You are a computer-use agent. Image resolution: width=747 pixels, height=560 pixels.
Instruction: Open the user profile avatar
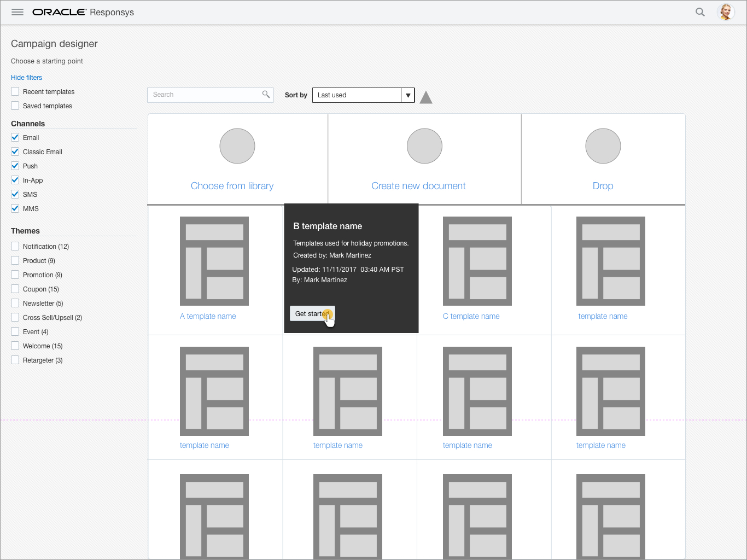[x=726, y=12]
